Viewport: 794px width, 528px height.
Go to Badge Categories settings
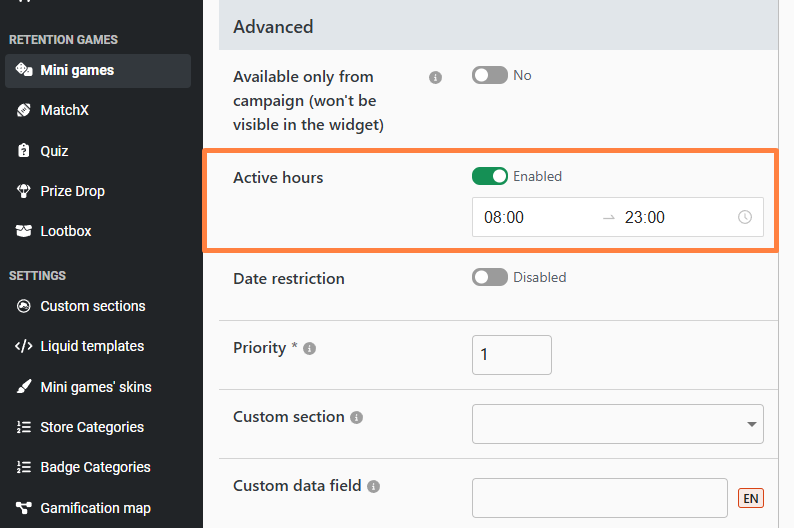[95, 467]
